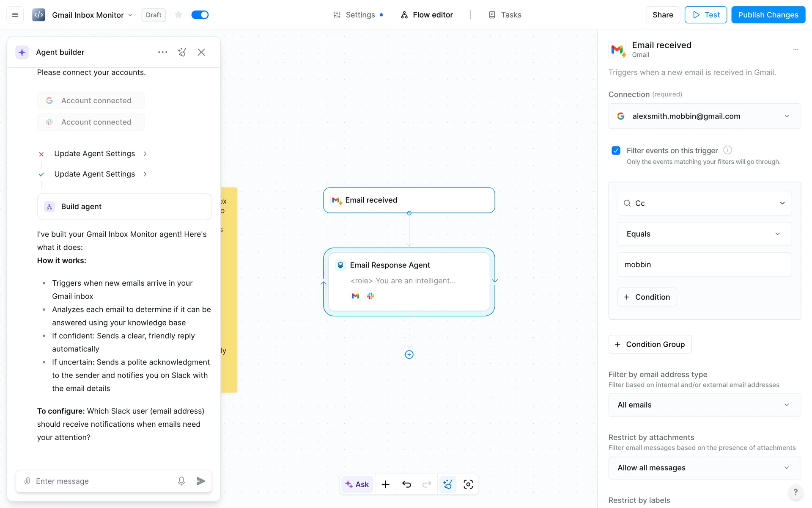Click the plus icon in bottom toolbar

point(385,484)
